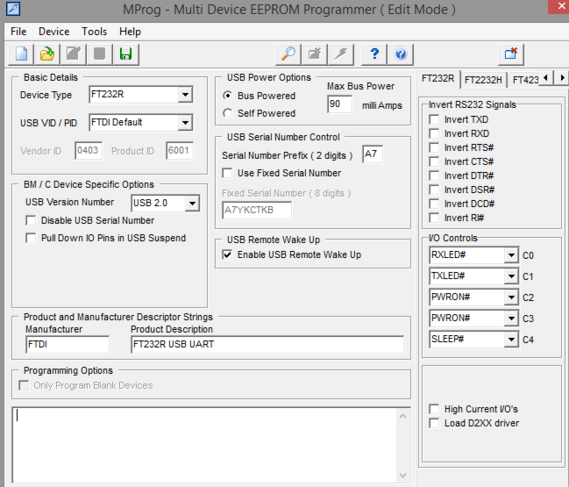This screenshot has height=487, width=569.
Task: Open the Help menu
Action: 130,32
